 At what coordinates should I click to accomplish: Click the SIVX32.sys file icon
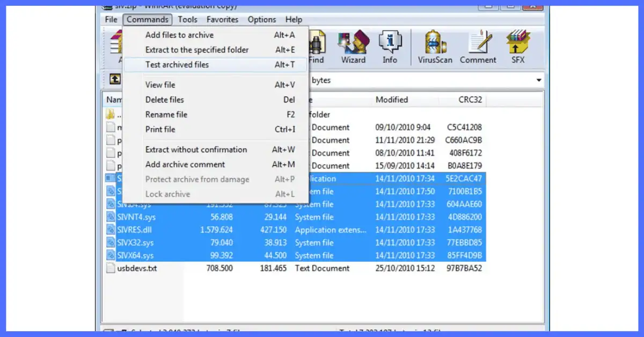(x=111, y=243)
